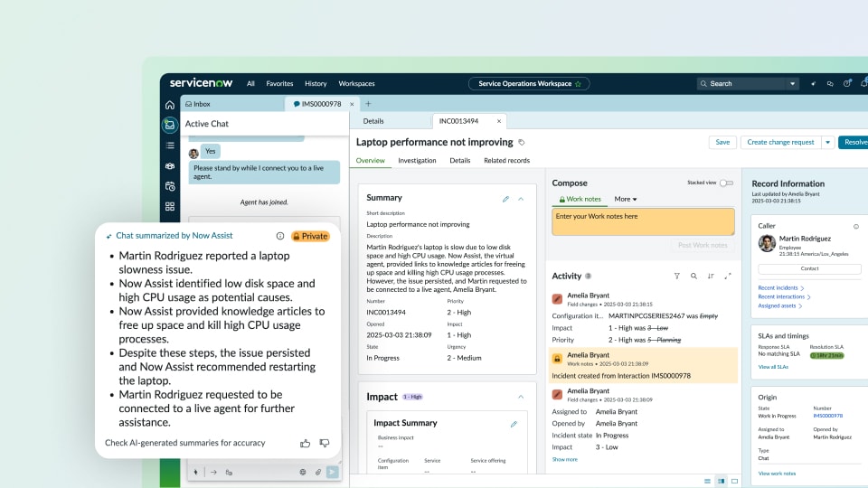This screenshot has width=868, height=488.
Task: Click the thumbs up on the chat summary
Action: pos(305,443)
